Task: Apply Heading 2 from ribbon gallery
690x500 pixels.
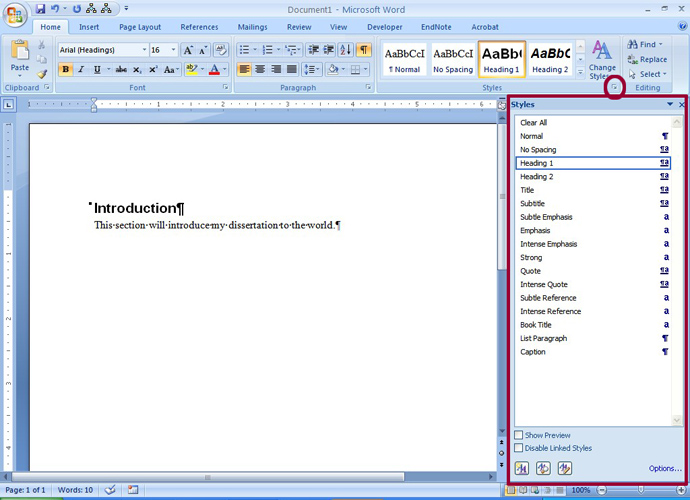Action: coord(550,60)
